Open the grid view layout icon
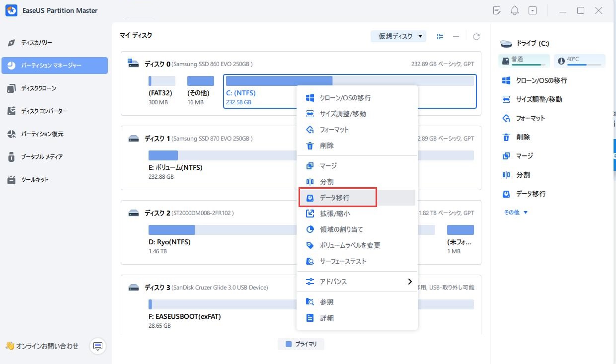The image size is (616, 364). click(x=440, y=36)
